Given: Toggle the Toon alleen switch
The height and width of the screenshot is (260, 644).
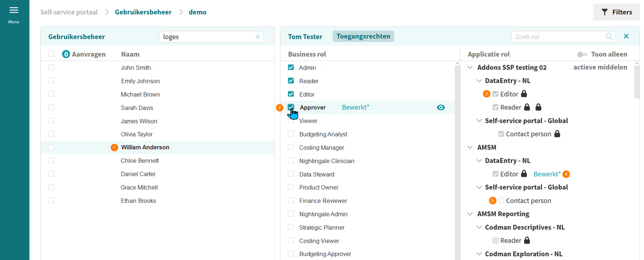Looking at the screenshot, I should 582,55.
